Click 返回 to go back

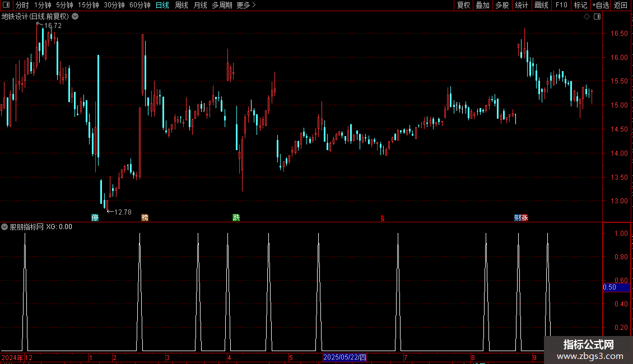(621, 5)
